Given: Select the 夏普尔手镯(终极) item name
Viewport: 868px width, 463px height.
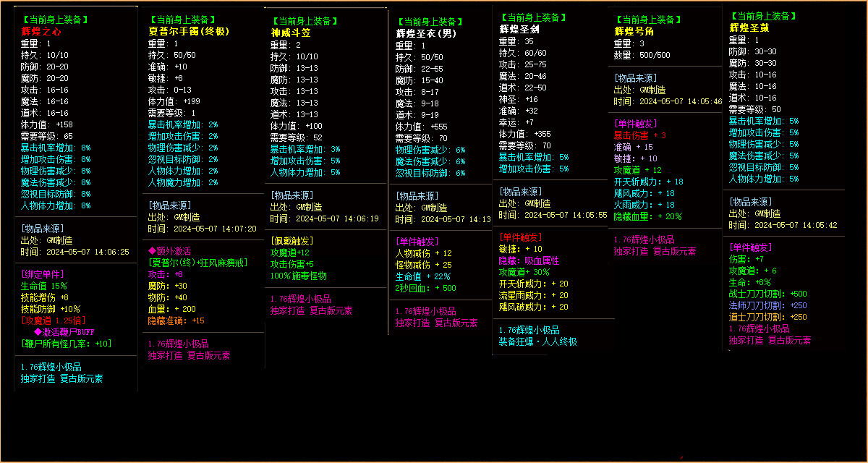Looking at the screenshot, I should click(x=188, y=33).
